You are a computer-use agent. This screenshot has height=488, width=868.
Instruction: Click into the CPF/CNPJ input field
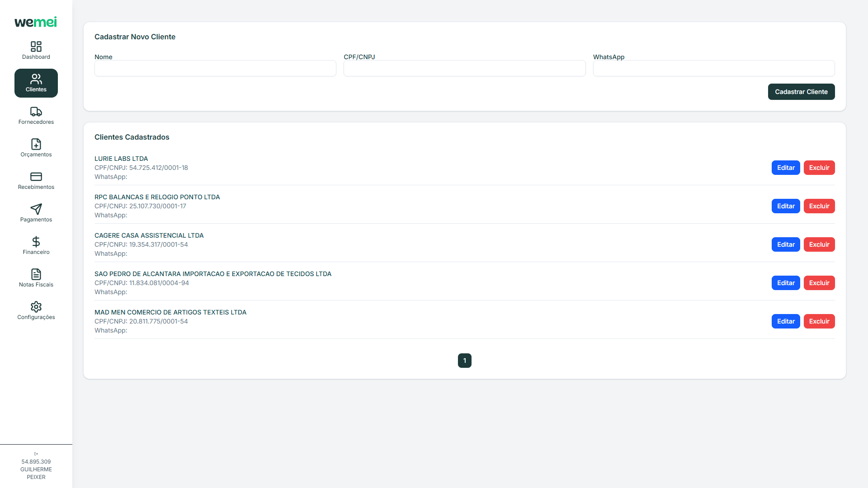coord(464,69)
